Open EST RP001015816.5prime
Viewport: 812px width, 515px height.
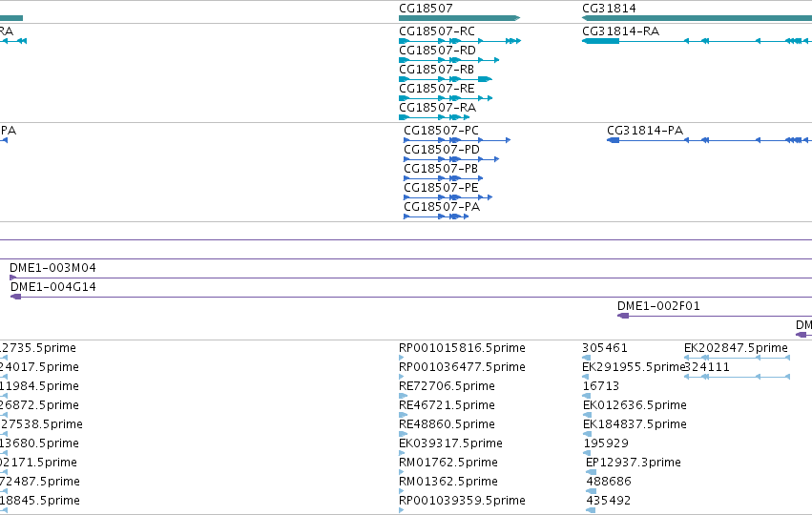462,348
